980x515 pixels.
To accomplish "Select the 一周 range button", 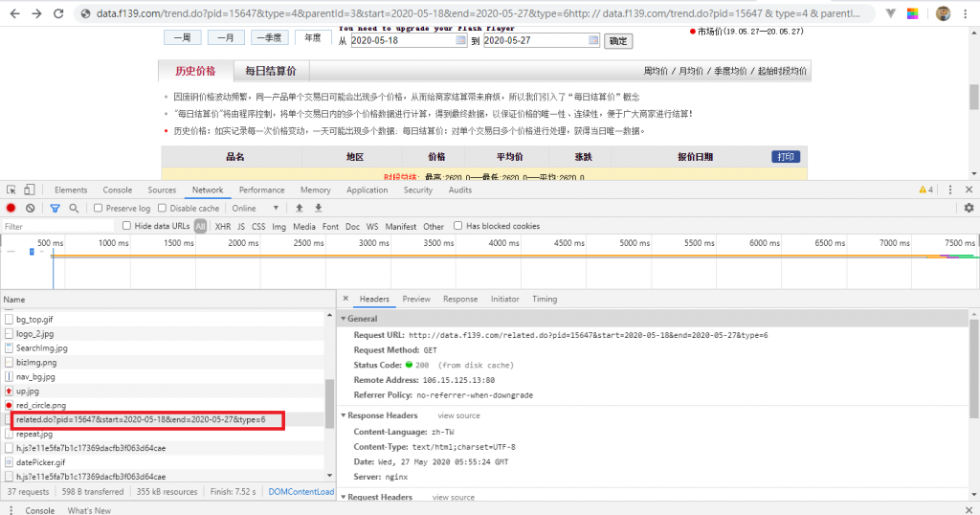I will (183, 38).
